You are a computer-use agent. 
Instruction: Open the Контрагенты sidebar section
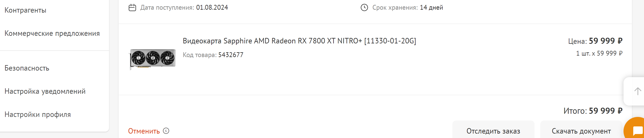(26, 10)
